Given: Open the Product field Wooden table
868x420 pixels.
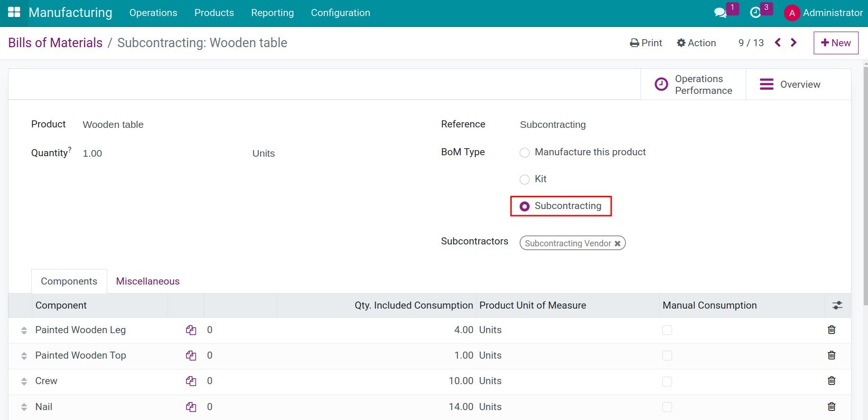Looking at the screenshot, I should pos(113,125).
